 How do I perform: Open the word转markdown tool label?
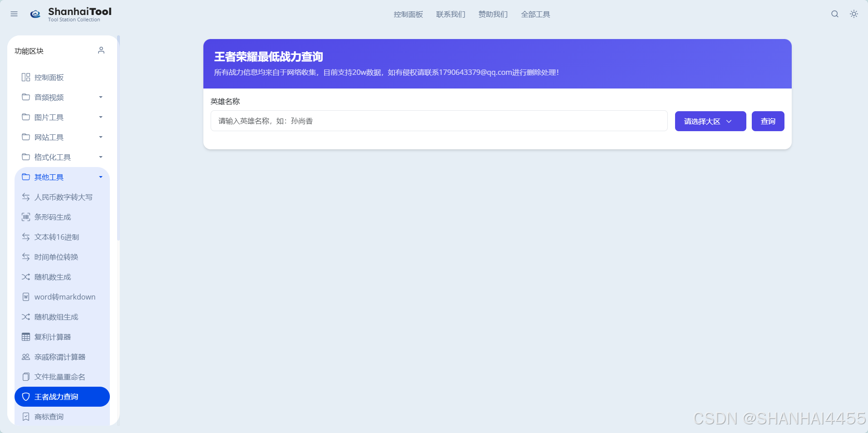pyautogui.click(x=65, y=297)
